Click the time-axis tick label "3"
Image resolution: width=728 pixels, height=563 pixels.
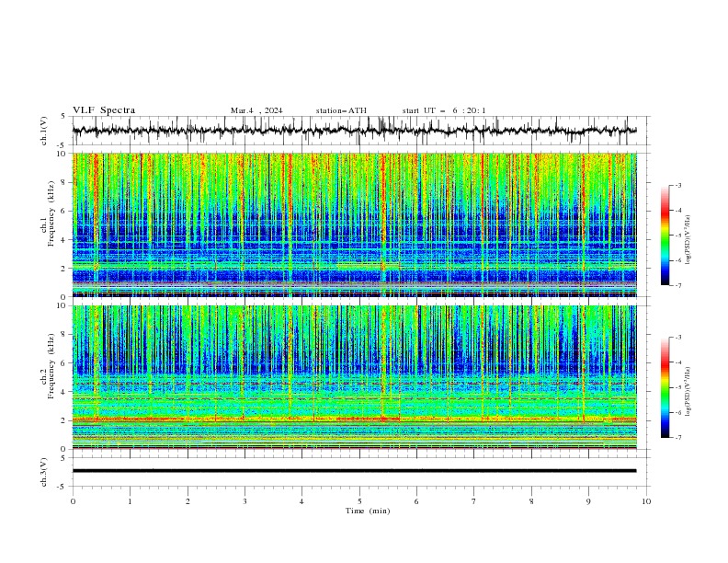click(x=245, y=501)
